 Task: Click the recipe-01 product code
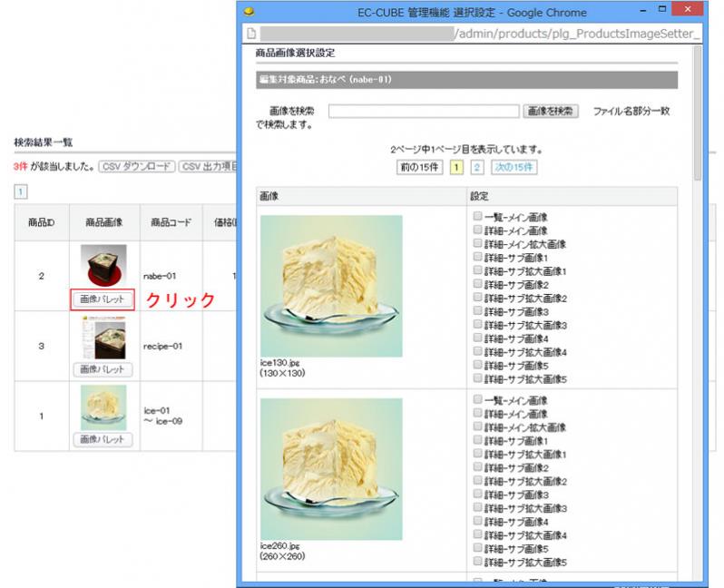point(163,346)
